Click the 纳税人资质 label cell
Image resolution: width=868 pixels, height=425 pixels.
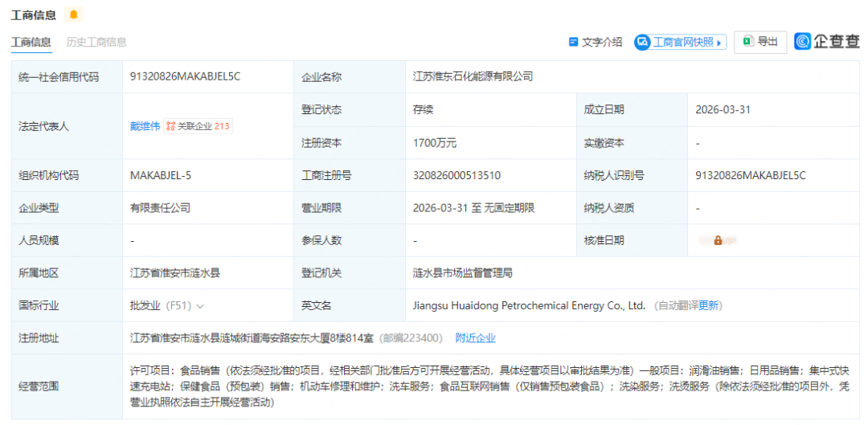click(632, 209)
